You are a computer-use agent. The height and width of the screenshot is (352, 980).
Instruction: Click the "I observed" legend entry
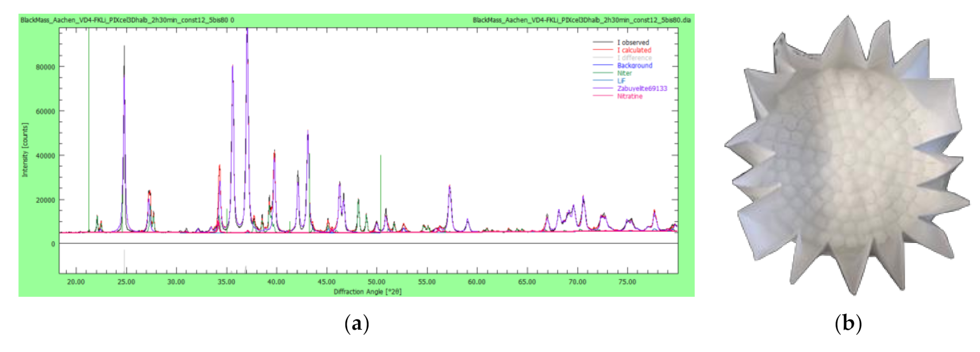(x=633, y=42)
